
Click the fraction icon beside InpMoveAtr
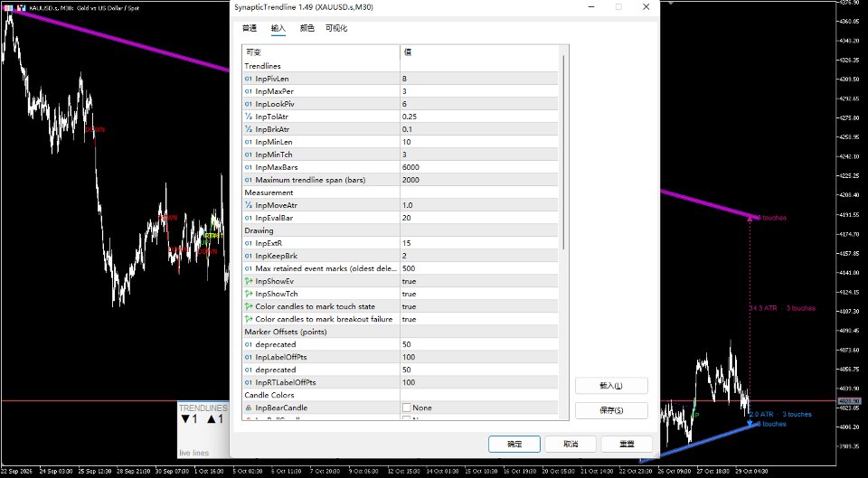248,205
